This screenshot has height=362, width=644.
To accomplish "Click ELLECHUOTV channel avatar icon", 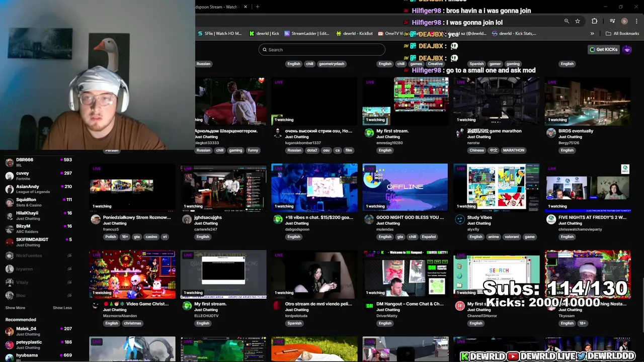I will coord(187,306).
